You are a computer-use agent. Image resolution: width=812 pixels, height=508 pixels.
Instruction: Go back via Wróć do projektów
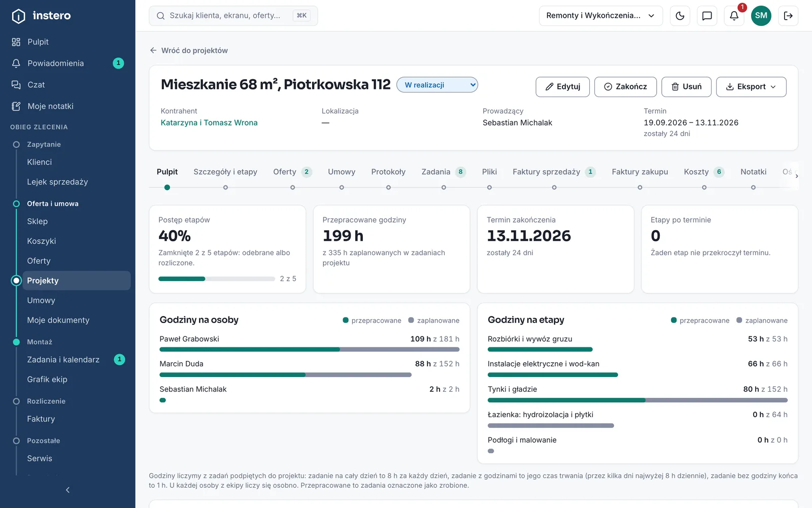point(188,50)
